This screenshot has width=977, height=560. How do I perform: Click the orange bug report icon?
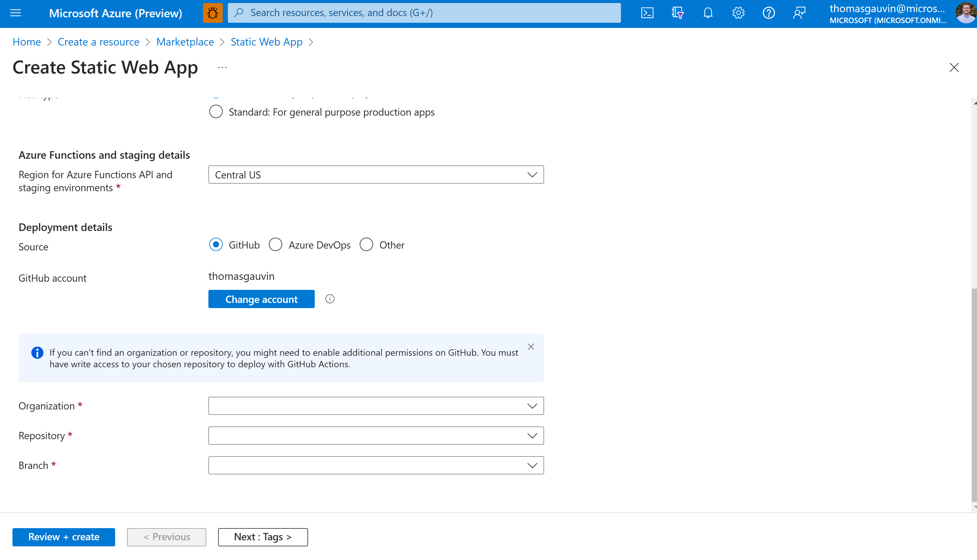(x=212, y=12)
